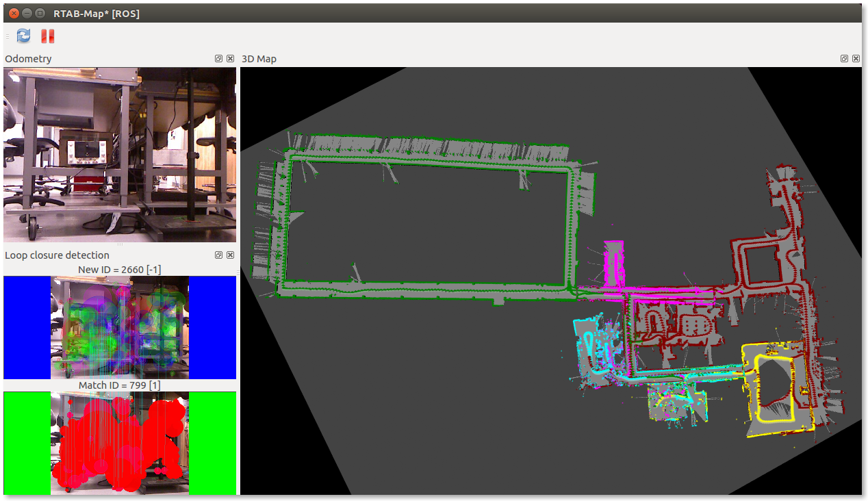Float the 3D Map panel
This screenshot has height=501, width=868.
845,59
